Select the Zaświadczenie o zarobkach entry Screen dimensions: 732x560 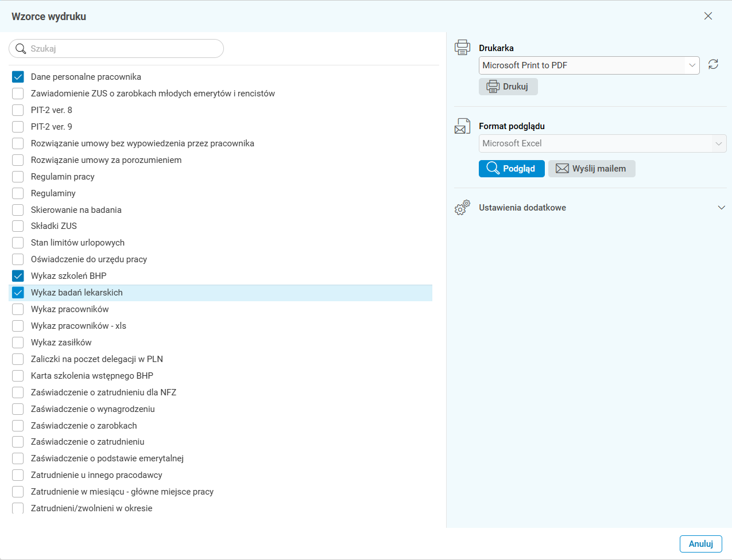pyautogui.click(x=84, y=426)
